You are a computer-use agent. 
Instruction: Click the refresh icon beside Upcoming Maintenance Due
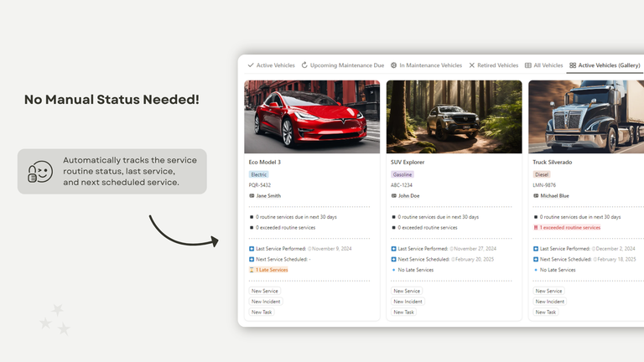pos(304,65)
